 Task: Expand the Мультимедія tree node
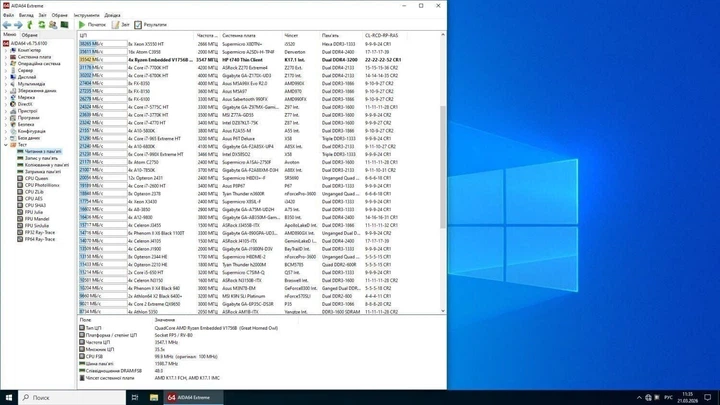[x=6, y=84]
